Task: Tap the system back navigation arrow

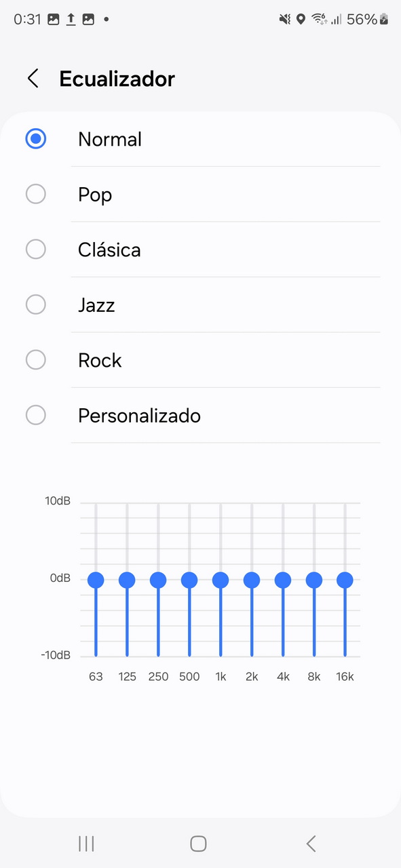Action: click(x=311, y=844)
